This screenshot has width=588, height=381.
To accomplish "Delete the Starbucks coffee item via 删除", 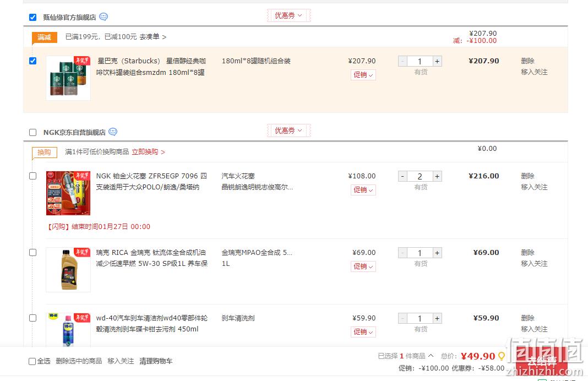I will 527,61.
